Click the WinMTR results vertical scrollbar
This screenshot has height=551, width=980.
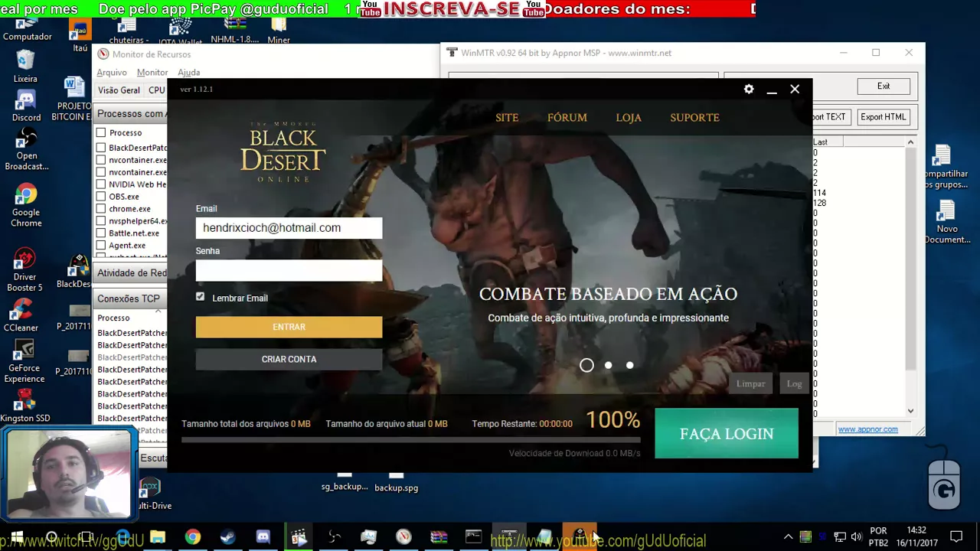pyautogui.click(x=910, y=276)
